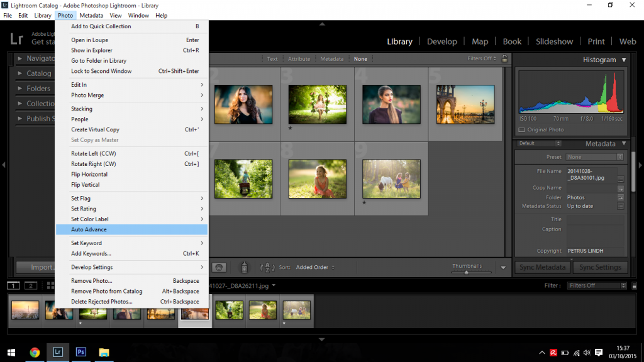Select Add to Quick Collection
This screenshot has width=644, height=362.
pyautogui.click(x=132, y=26)
